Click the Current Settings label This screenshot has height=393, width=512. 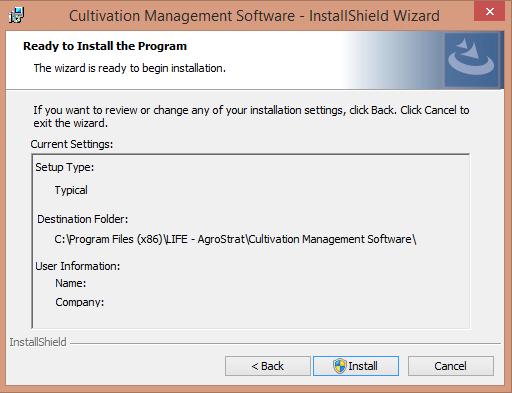point(72,144)
